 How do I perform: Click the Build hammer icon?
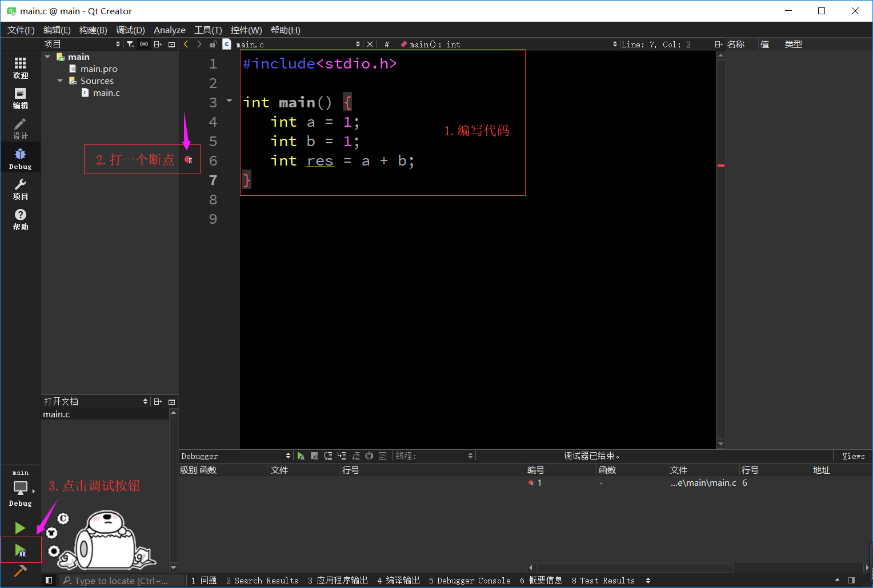click(21, 571)
